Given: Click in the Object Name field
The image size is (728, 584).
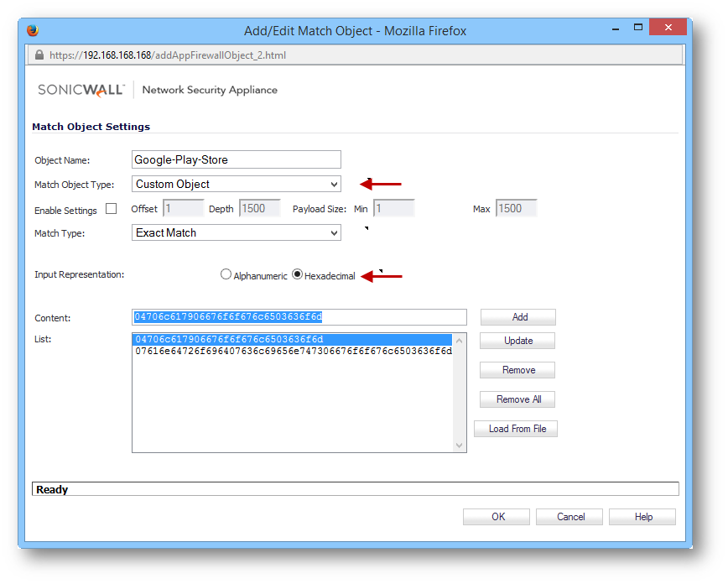Looking at the screenshot, I should click(237, 159).
